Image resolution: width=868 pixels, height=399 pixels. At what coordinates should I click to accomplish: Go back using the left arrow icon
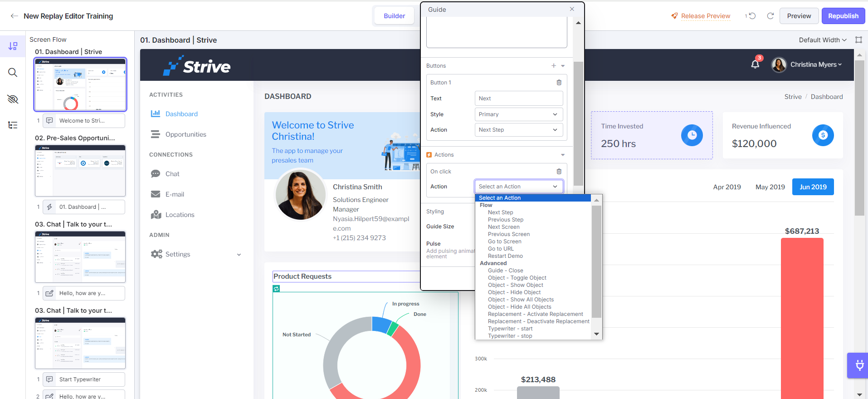click(15, 16)
